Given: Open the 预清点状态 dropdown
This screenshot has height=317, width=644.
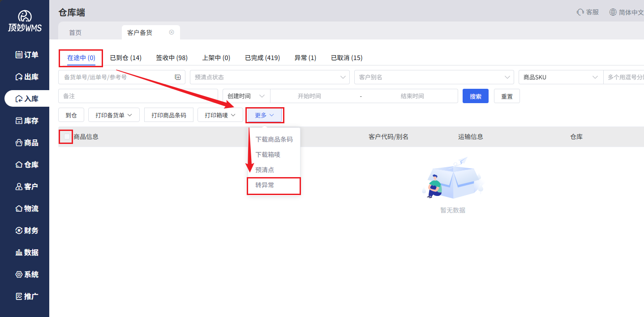Looking at the screenshot, I should [x=270, y=77].
